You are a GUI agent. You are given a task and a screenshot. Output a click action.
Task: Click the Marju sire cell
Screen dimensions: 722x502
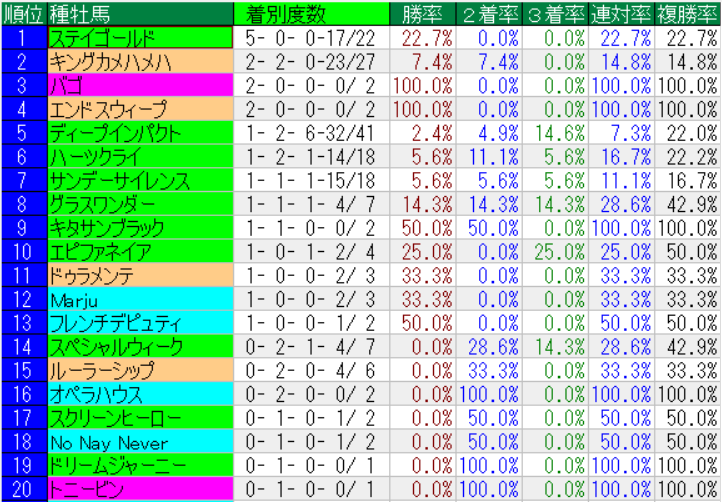coord(140,299)
